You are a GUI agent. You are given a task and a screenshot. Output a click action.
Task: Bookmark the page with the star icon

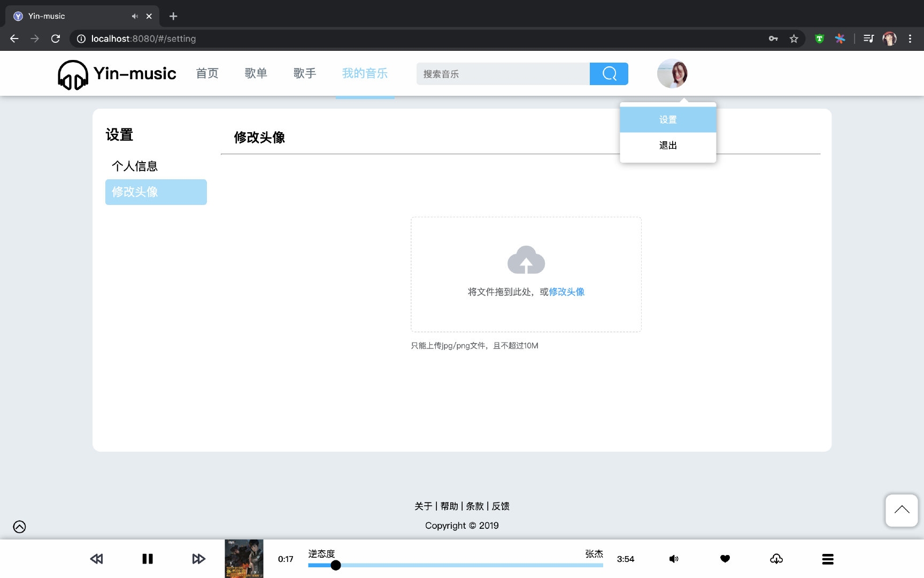point(794,39)
